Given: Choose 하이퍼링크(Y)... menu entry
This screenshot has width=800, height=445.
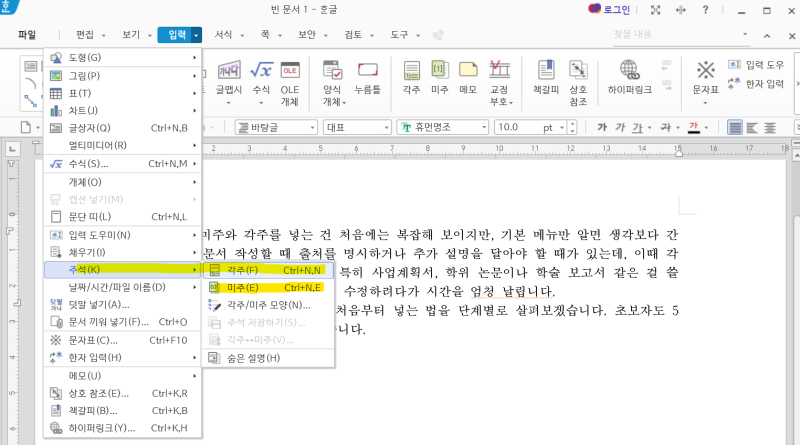Looking at the screenshot, I should [x=123, y=428].
